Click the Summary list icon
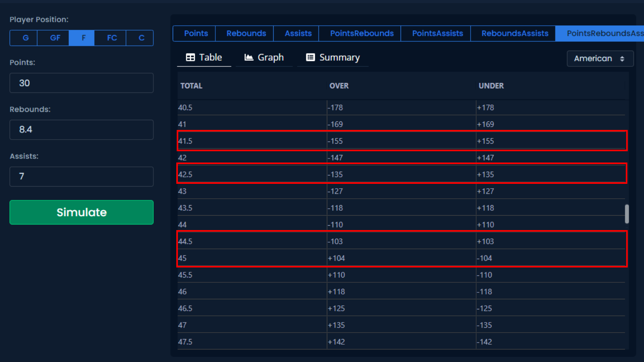 click(x=310, y=58)
